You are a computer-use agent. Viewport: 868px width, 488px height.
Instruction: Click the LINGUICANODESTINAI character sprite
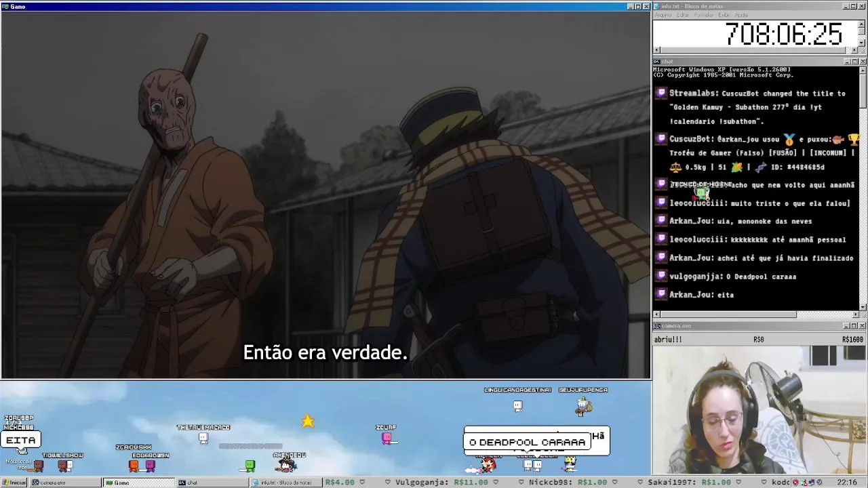tap(517, 406)
